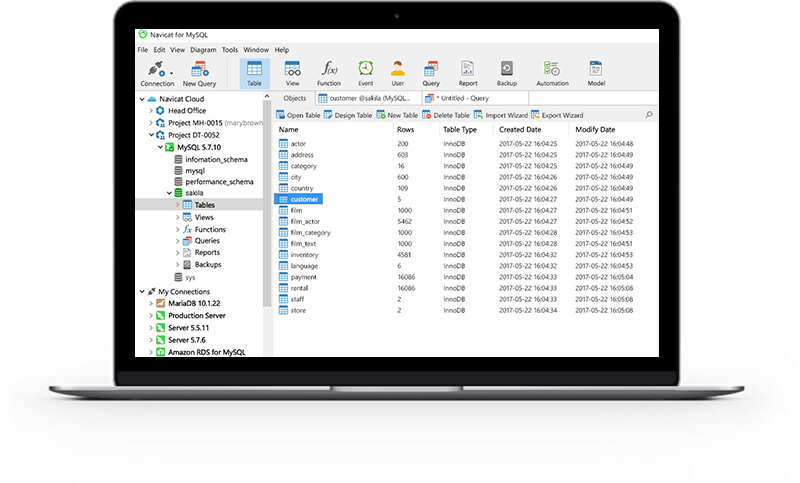Select the information_schema database

pos(211,160)
